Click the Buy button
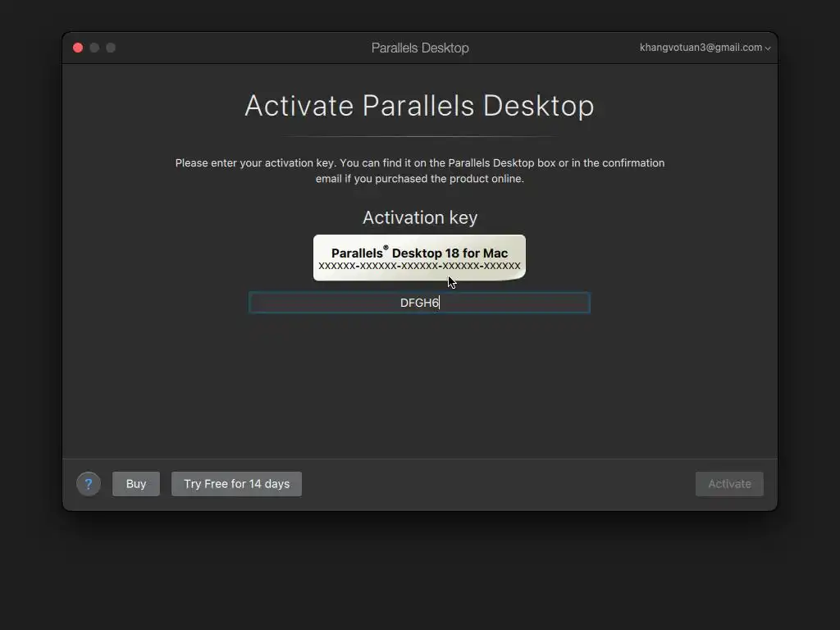This screenshot has width=840, height=630. coord(136,484)
